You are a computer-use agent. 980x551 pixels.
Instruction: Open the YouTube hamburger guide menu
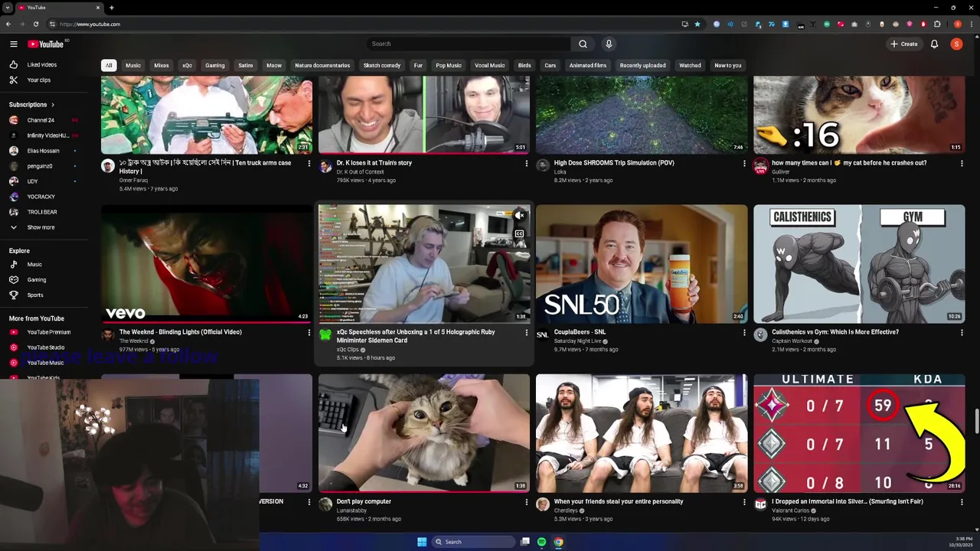13,44
